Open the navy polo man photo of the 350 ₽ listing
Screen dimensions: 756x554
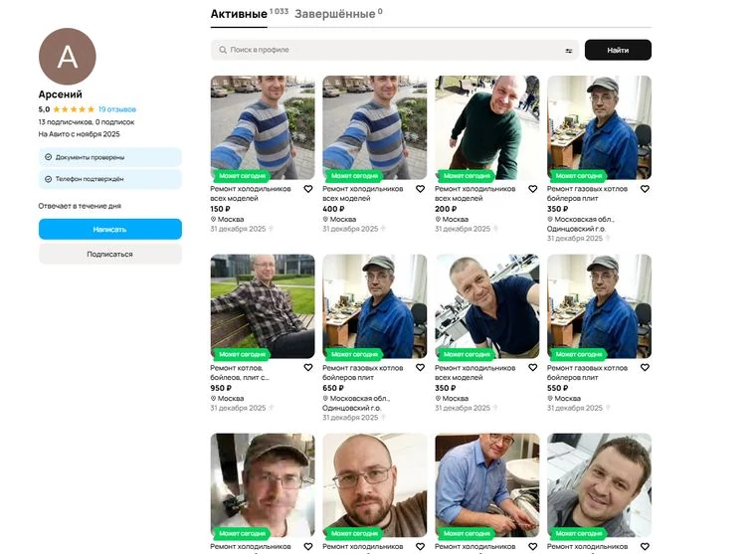tap(487, 306)
